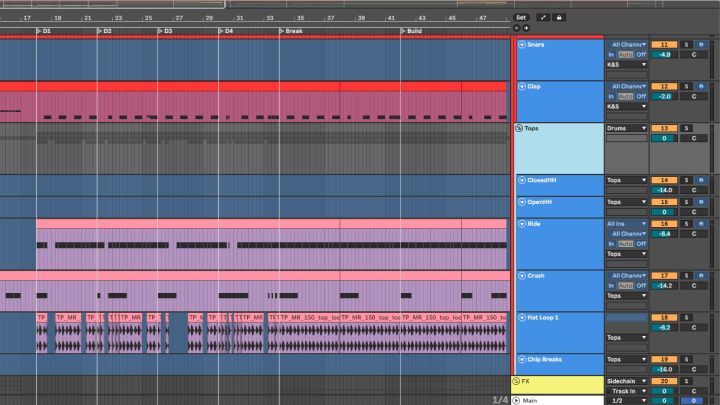The width and height of the screenshot is (720, 405).
Task: Toggle Ride track activator 16
Action: tap(664, 224)
